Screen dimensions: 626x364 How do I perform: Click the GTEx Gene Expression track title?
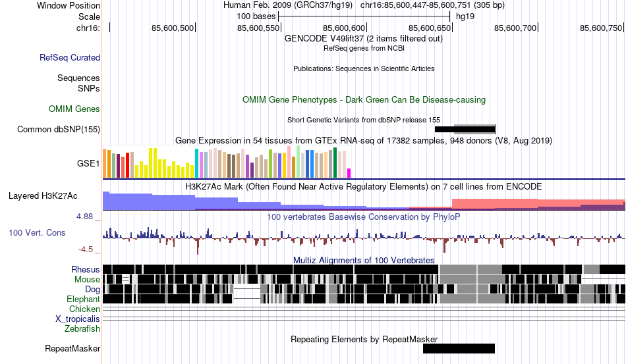364,141
